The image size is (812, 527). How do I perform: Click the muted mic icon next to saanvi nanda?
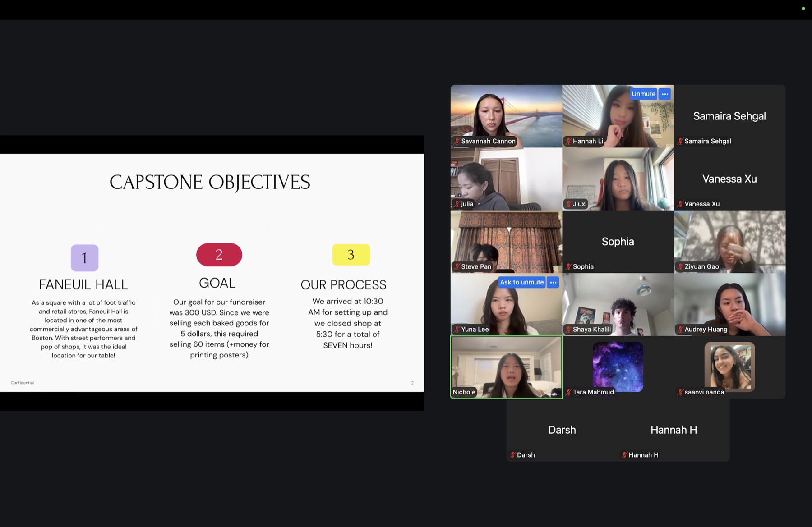(680, 392)
